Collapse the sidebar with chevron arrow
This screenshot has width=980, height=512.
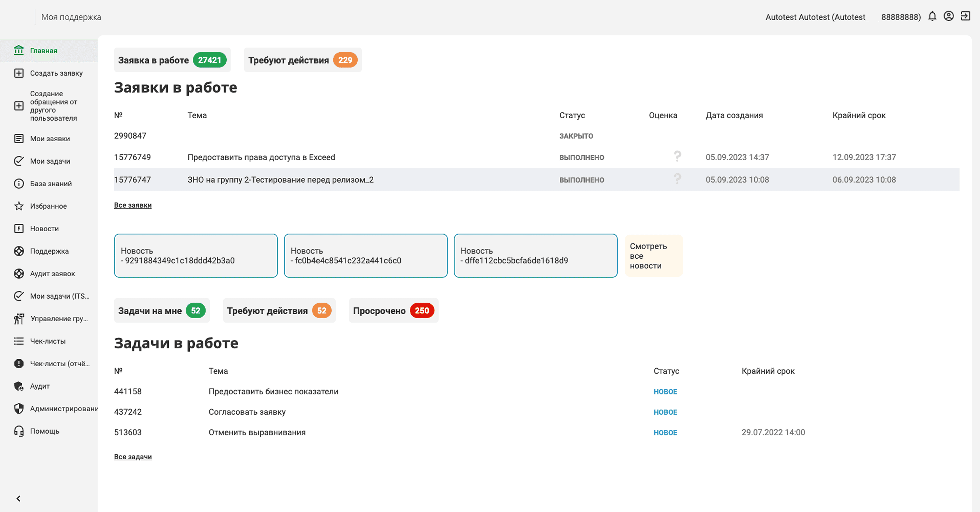18,498
